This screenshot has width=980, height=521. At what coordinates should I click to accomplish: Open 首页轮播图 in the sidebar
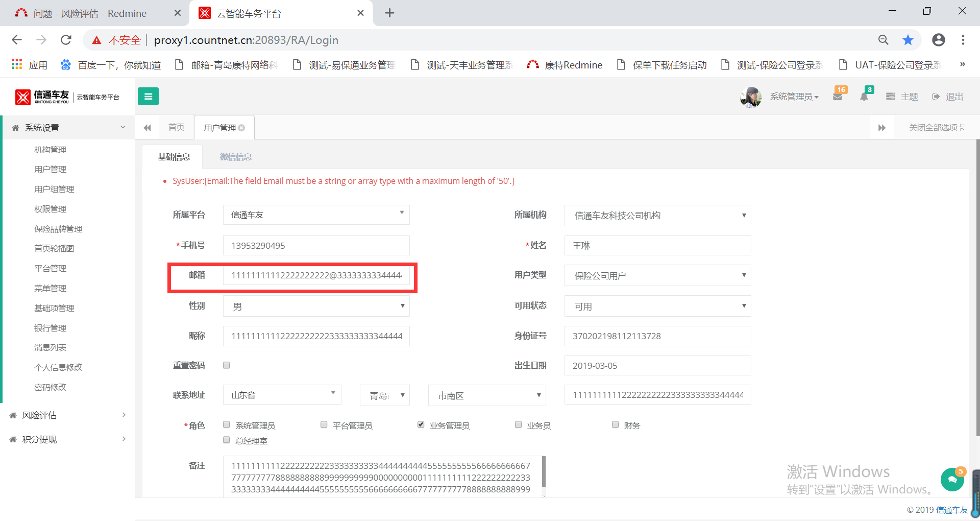pyautogui.click(x=54, y=248)
